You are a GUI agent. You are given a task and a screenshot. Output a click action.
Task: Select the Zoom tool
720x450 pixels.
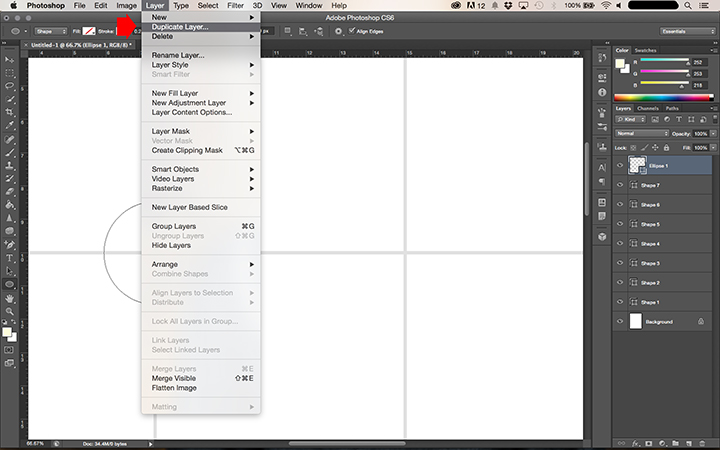point(9,311)
